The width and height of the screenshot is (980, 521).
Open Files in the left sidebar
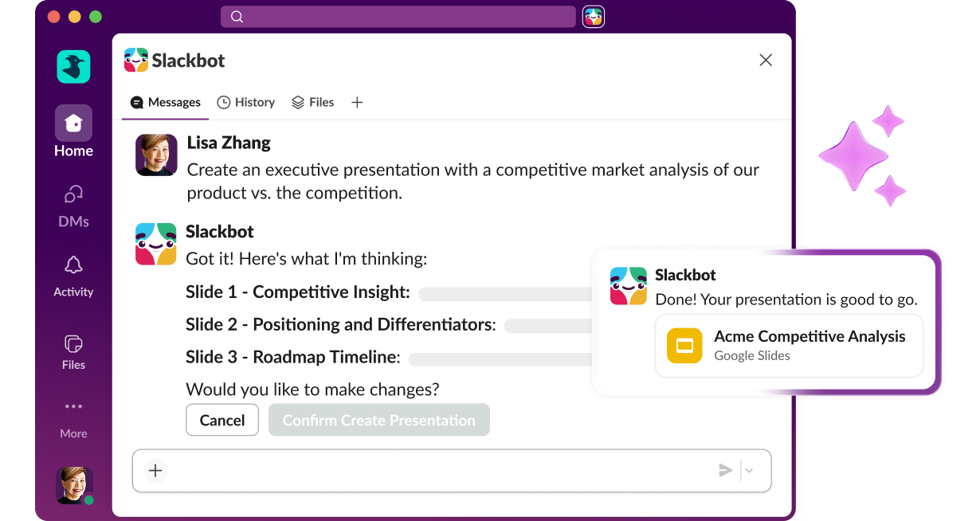[73, 351]
